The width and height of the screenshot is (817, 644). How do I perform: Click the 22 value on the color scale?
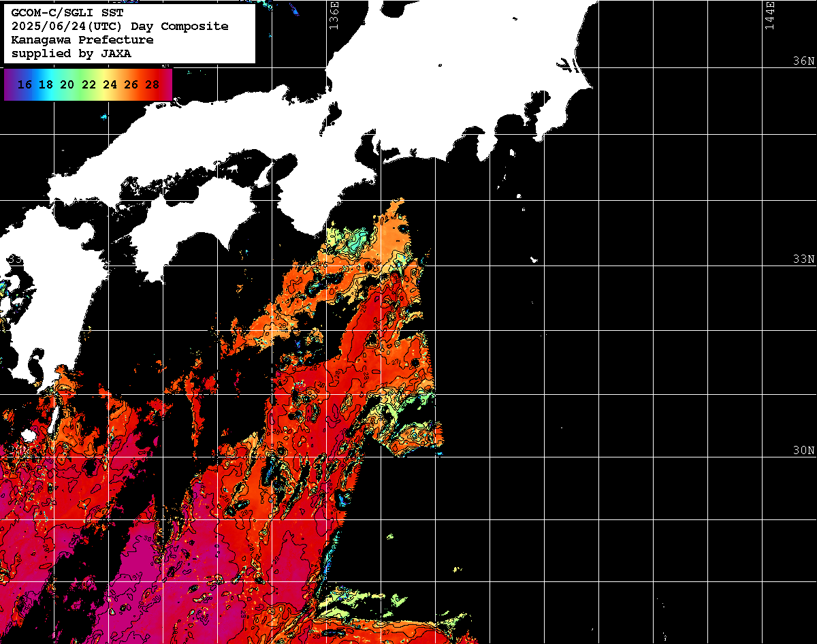89,85
